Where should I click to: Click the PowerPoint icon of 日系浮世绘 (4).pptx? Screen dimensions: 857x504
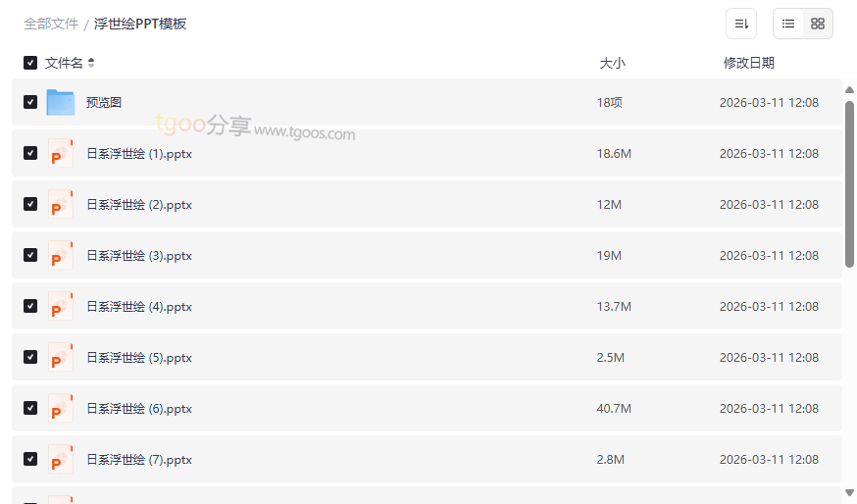[x=61, y=307]
